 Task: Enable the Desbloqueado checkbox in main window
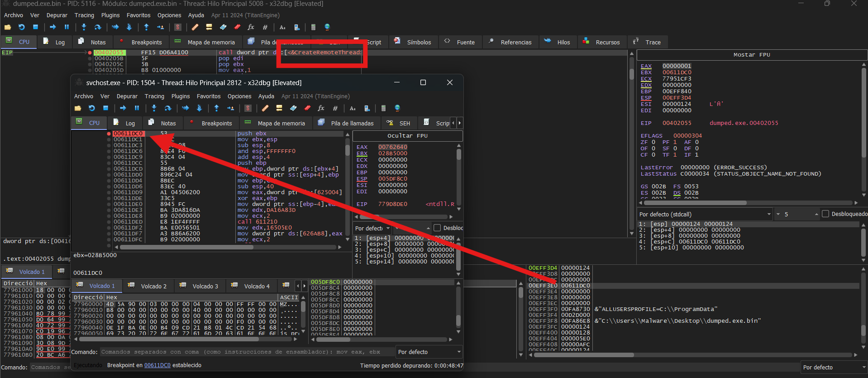tap(825, 214)
